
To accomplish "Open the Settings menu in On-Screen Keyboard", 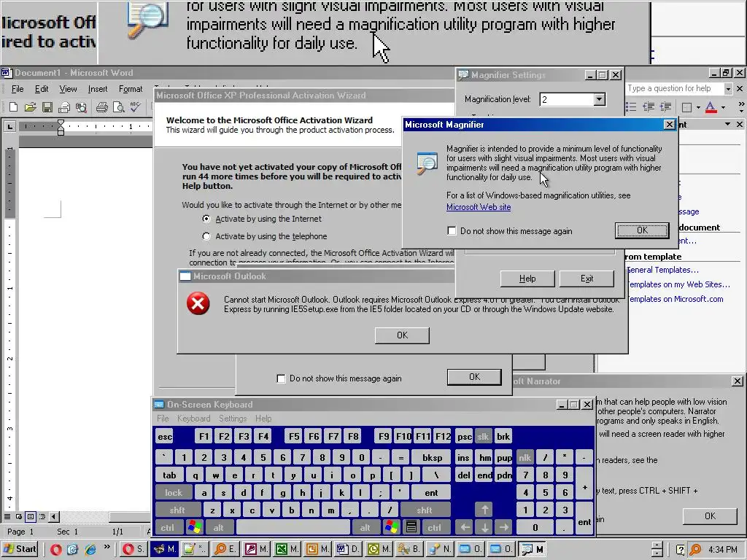I will (233, 419).
